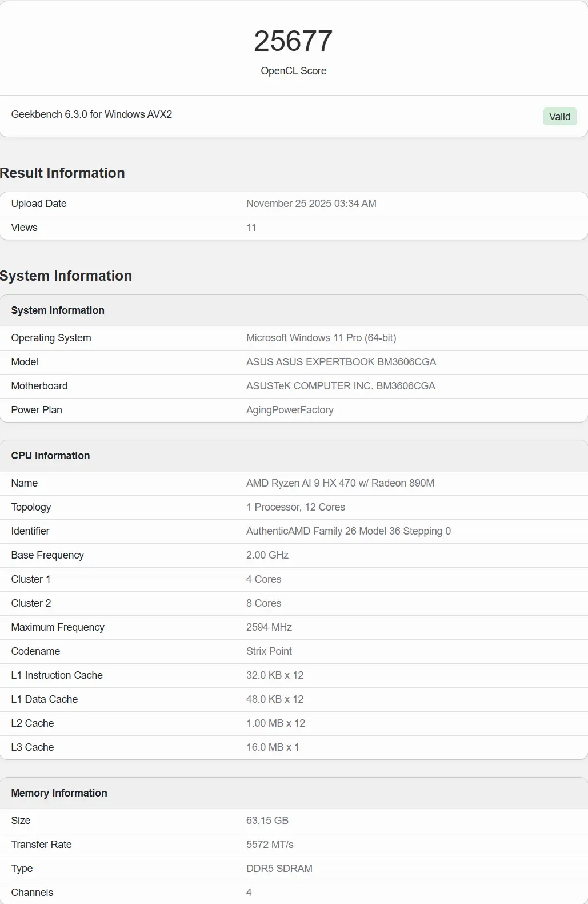Screen dimensions: 588x904
Task: Click the Maximum Frequency 2594 MHz value
Action: (269, 627)
